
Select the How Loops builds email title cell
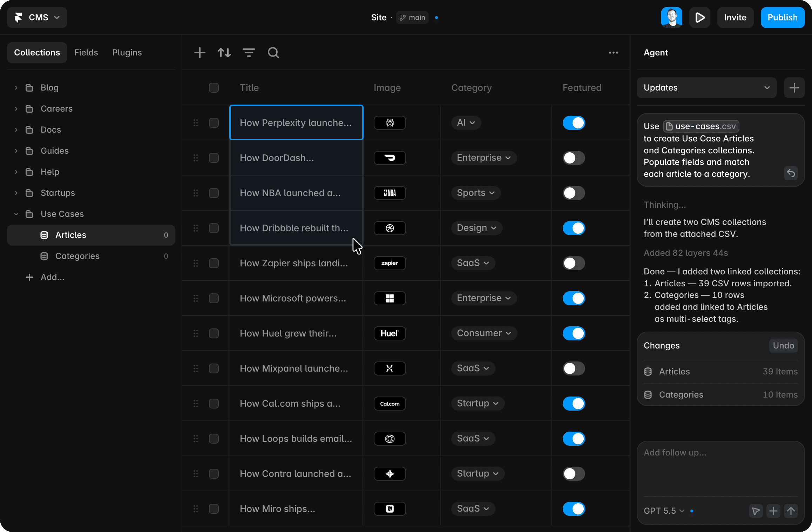(296, 439)
